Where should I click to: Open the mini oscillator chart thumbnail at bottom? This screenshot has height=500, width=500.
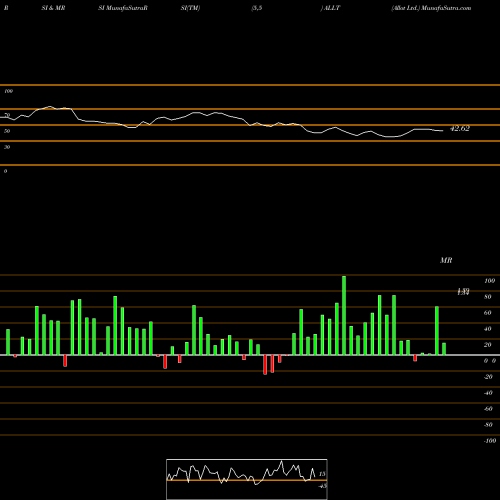point(247,479)
